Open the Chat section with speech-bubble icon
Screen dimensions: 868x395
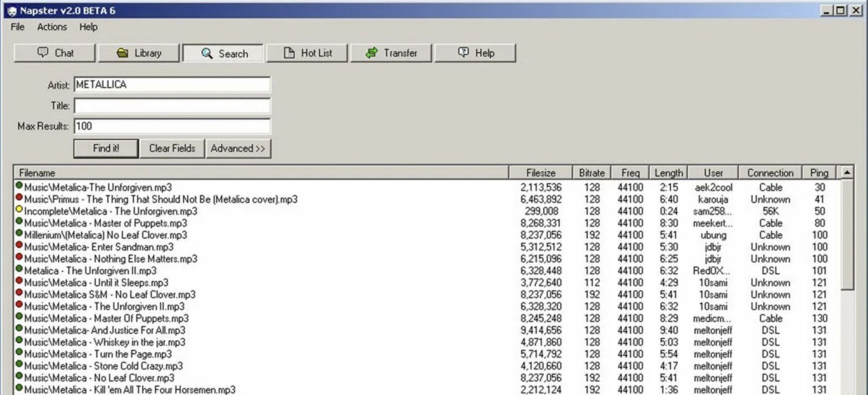coord(54,53)
